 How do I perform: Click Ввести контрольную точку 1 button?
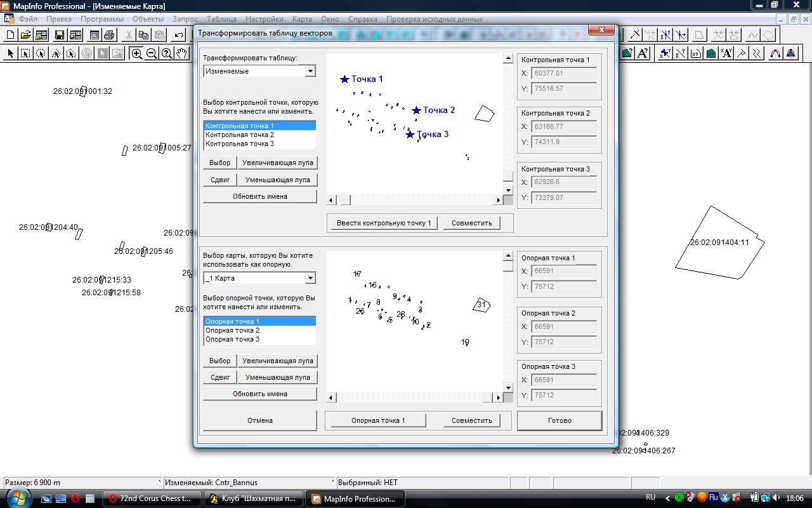click(x=384, y=223)
